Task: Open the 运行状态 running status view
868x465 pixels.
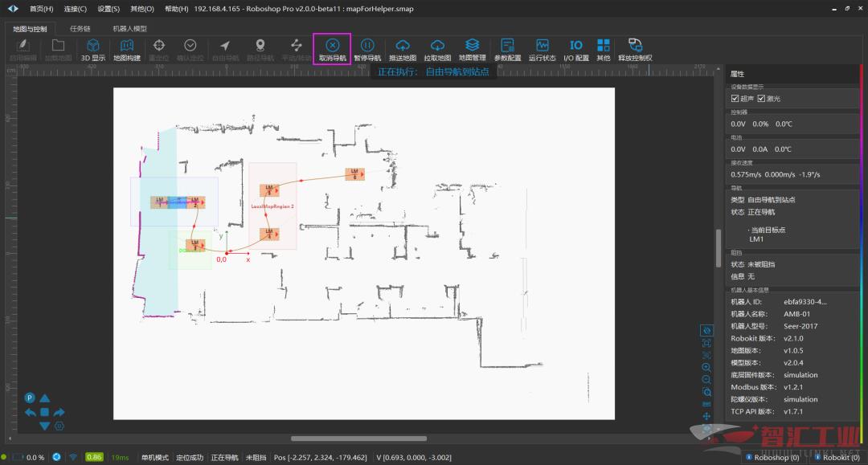Action: (x=542, y=49)
